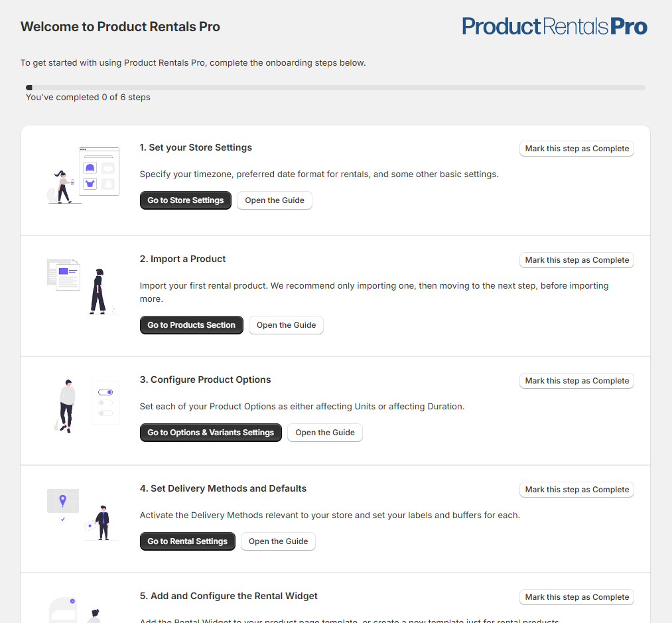The width and height of the screenshot is (672, 623).
Task: Go to Store Settings
Action: 186,200
